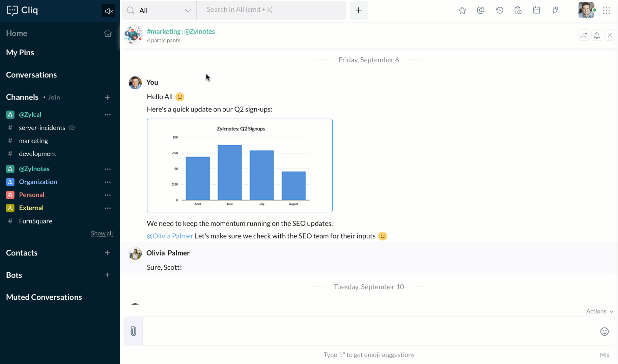The width and height of the screenshot is (618, 364).
Task: Open more options for @Zylcal
Action: pos(108,115)
